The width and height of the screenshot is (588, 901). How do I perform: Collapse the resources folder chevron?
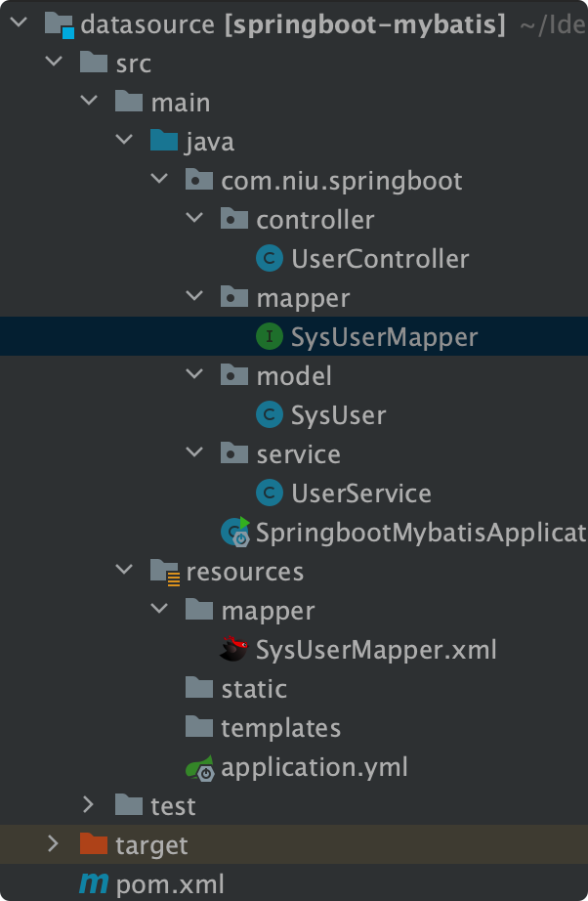[124, 572]
